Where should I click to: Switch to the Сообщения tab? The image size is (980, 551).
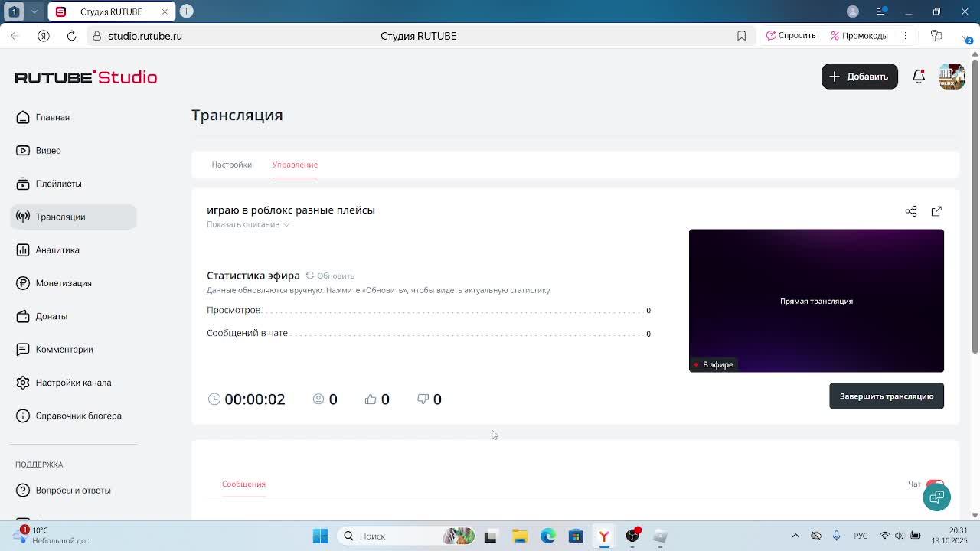(x=243, y=484)
